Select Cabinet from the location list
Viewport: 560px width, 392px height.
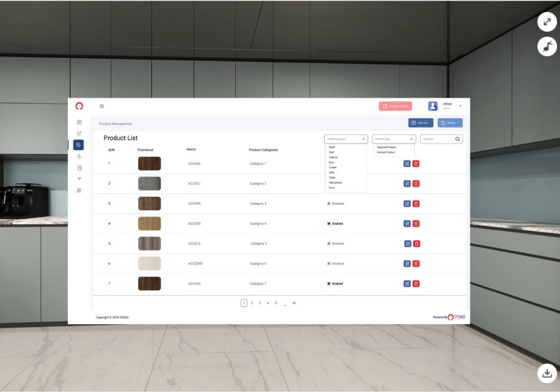[x=333, y=157]
